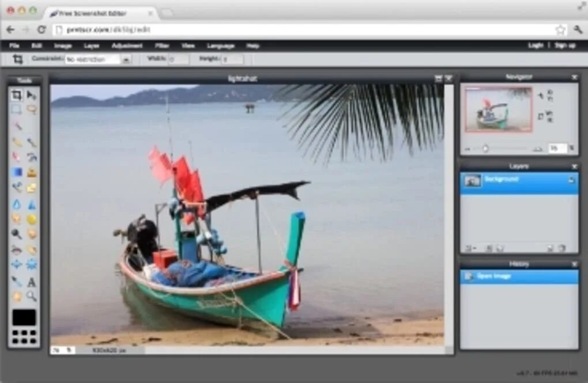Select the Zoom tool
This screenshot has height=383, width=588.
pyautogui.click(x=32, y=295)
